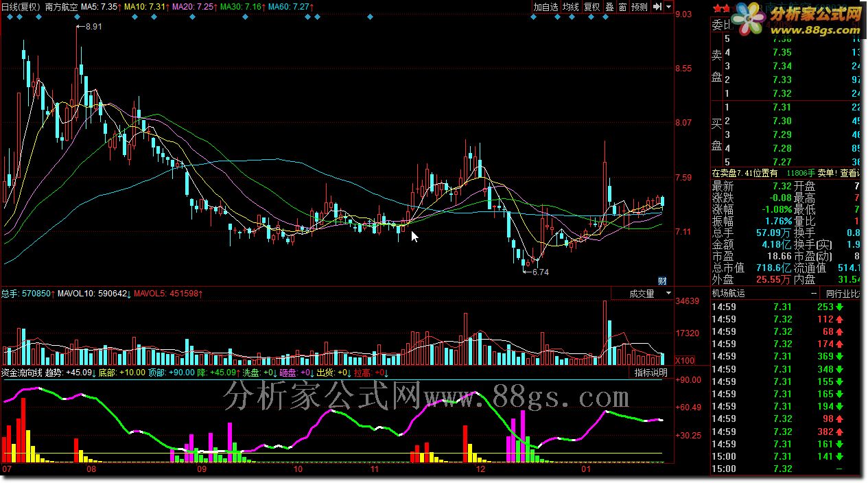Click buy level 2 price 7.30

pyautogui.click(x=782, y=121)
